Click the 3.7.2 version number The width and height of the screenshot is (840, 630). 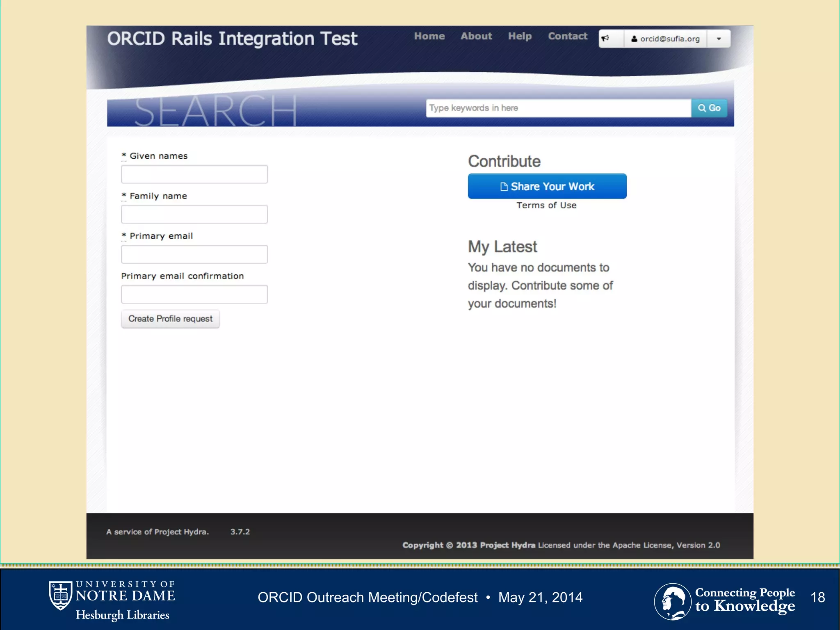pos(240,532)
